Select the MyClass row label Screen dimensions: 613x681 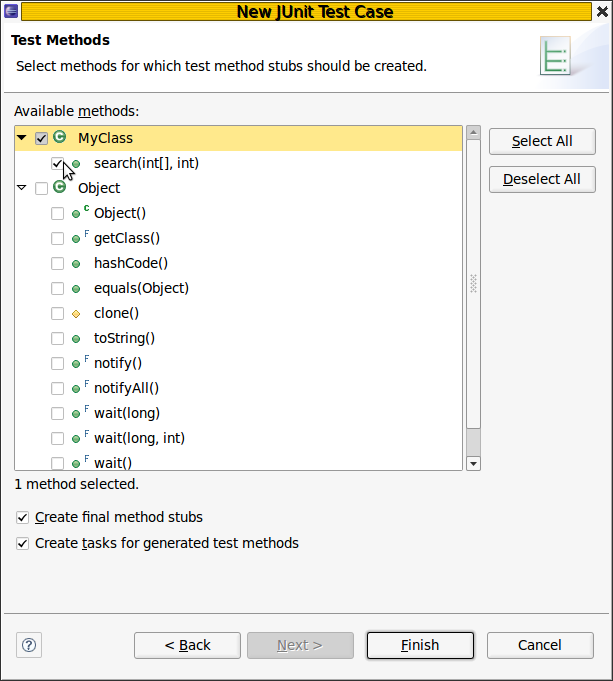(106, 138)
